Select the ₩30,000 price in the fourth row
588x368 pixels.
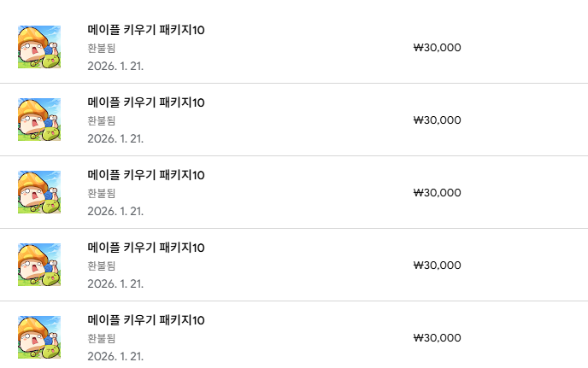437,266
